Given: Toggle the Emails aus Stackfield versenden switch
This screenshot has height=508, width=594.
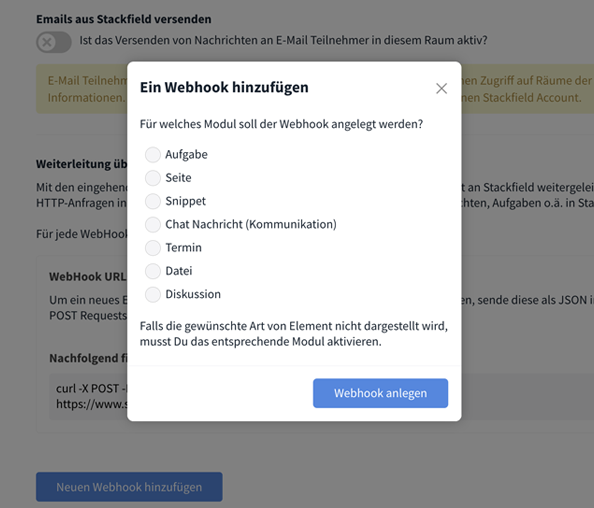Looking at the screenshot, I should [53, 42].
